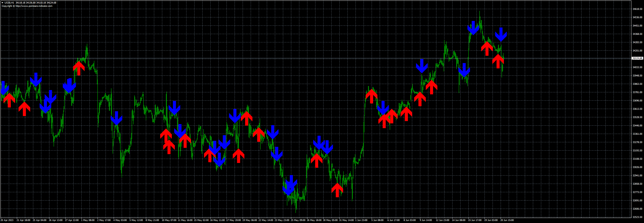Click the 33446.00 price axis label
Screen dimensions: 644x223
(638, 126)
